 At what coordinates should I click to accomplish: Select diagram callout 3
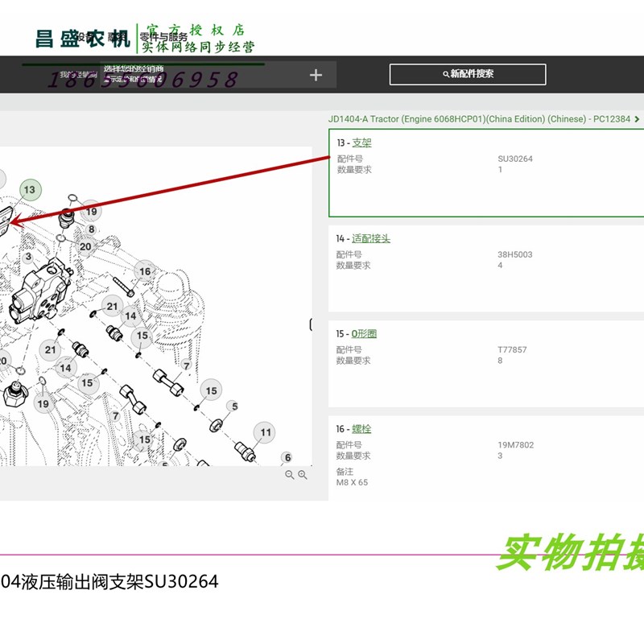(28, 257)
